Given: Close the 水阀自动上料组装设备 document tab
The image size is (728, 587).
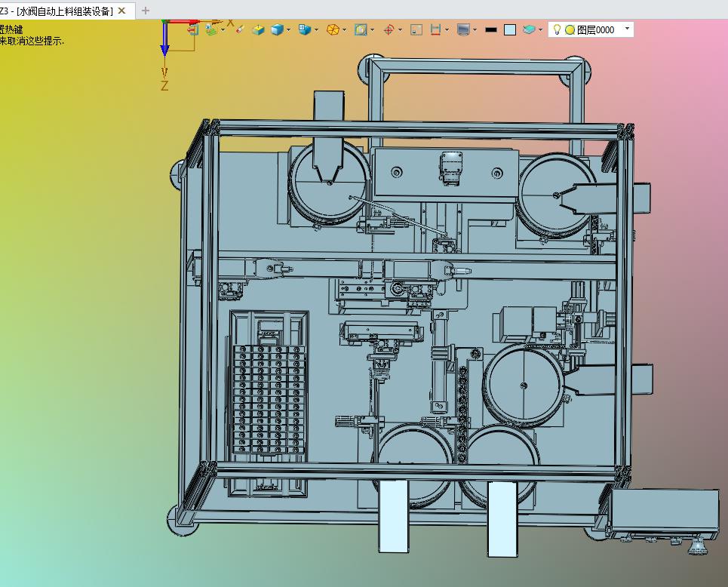Looking at the screenshot, I should click(x=121, y=11).
